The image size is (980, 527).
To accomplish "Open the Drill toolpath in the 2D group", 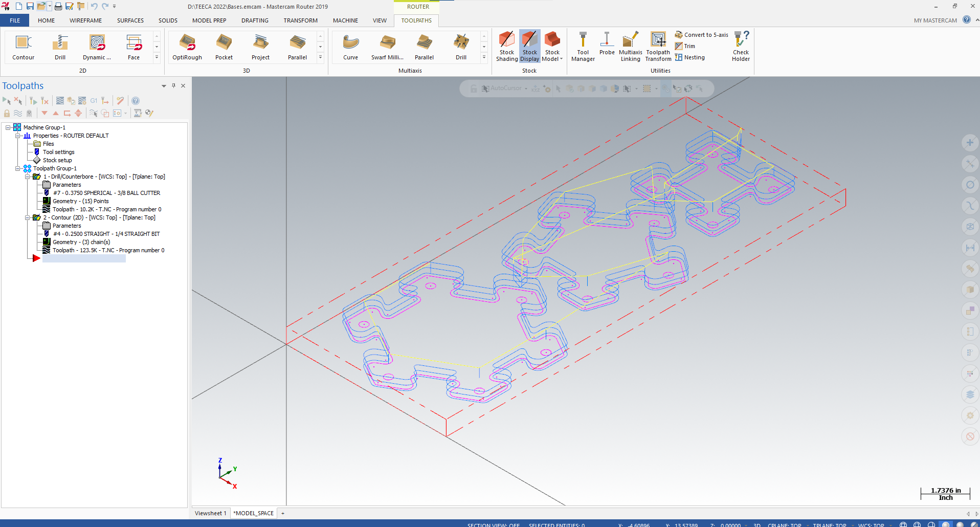I will (60, 46).
